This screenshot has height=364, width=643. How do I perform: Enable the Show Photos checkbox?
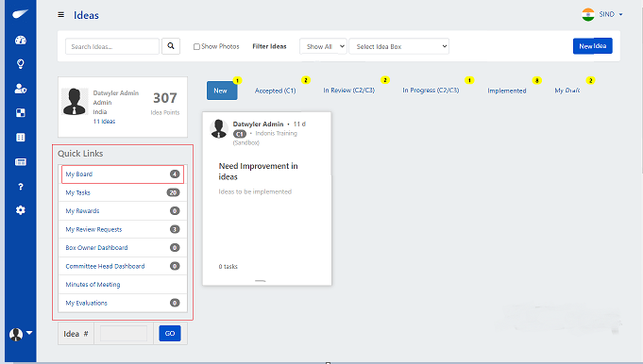point(196,46)
